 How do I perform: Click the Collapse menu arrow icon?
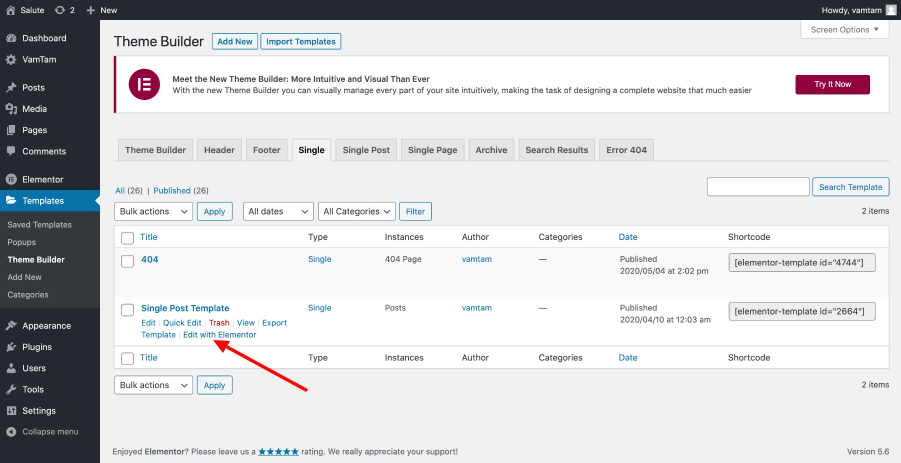click(11, 432)
